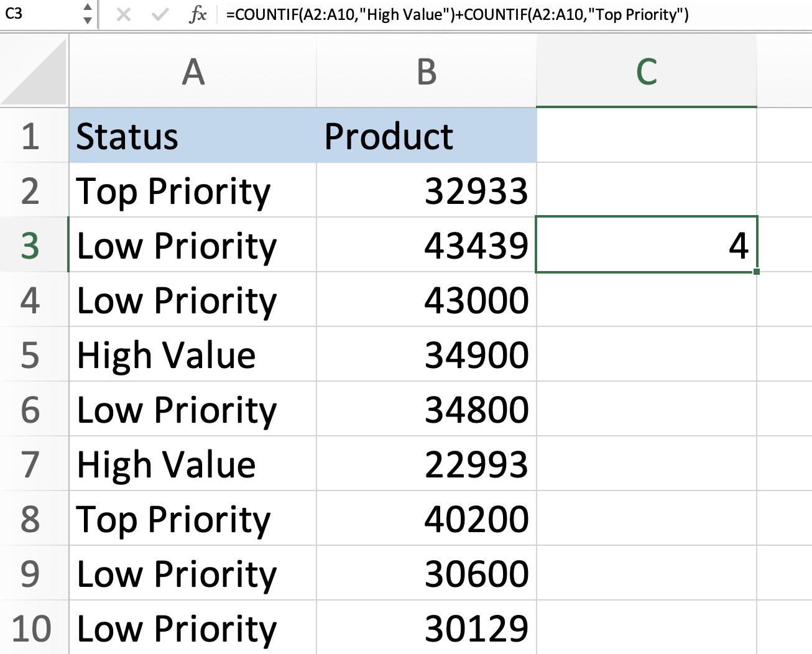Viewport: 812px width, 654px height.
Task: Click the Name Box up stepper arrow
Action: click(88, 7)
